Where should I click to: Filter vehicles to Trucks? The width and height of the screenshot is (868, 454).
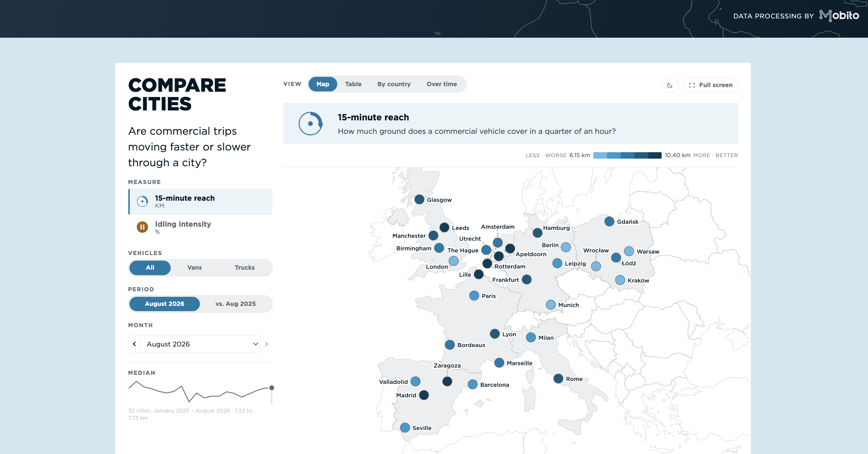click(245, 268)
